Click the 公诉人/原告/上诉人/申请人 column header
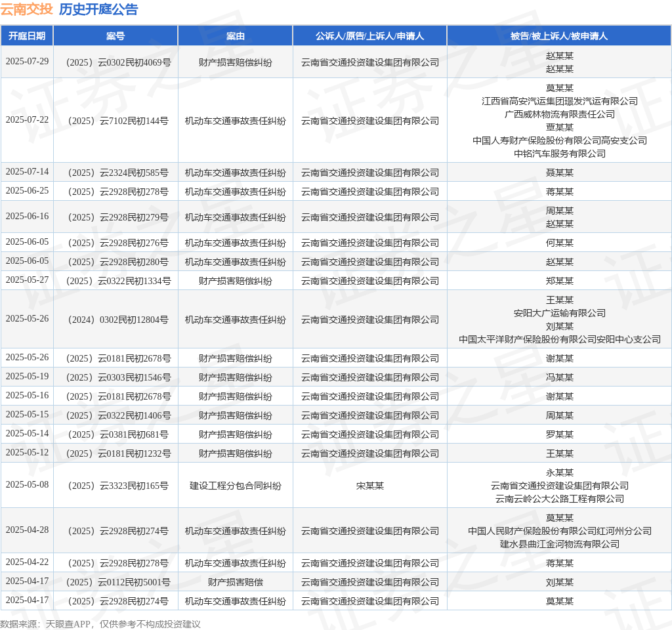The width and height of the screenshot is (672, 630). coord(370,36)
